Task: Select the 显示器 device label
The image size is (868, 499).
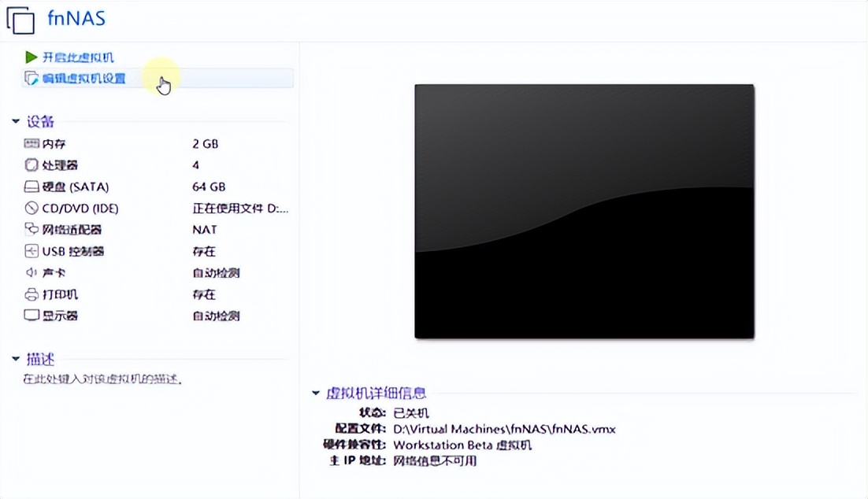Action: click(61, 316)
